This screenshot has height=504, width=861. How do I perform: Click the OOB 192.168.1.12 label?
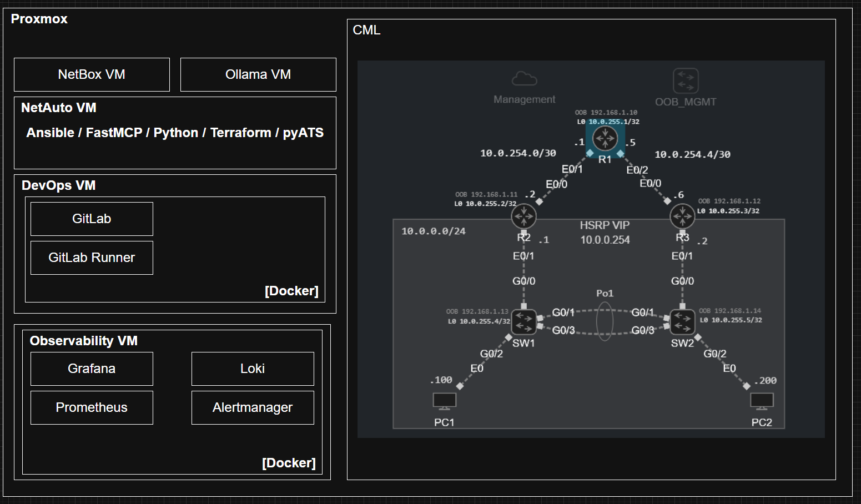click(x=729, y=201)
